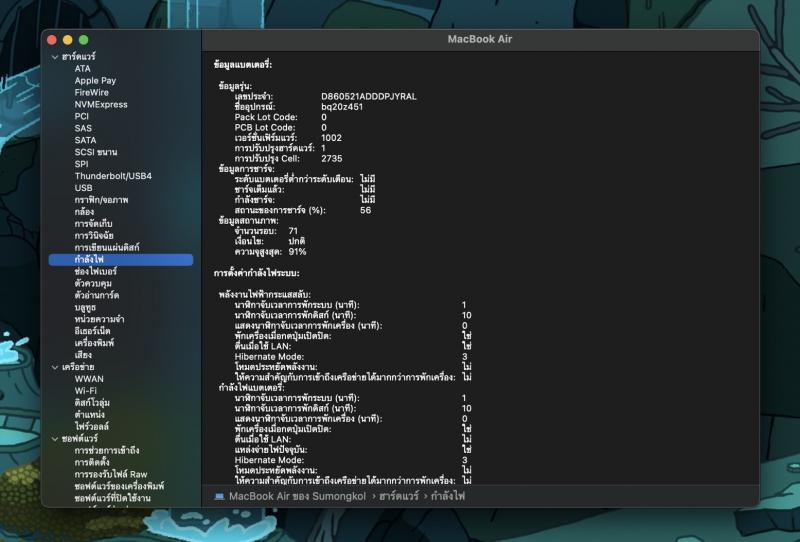Click the yellow minimize window button

pos(68,39)
